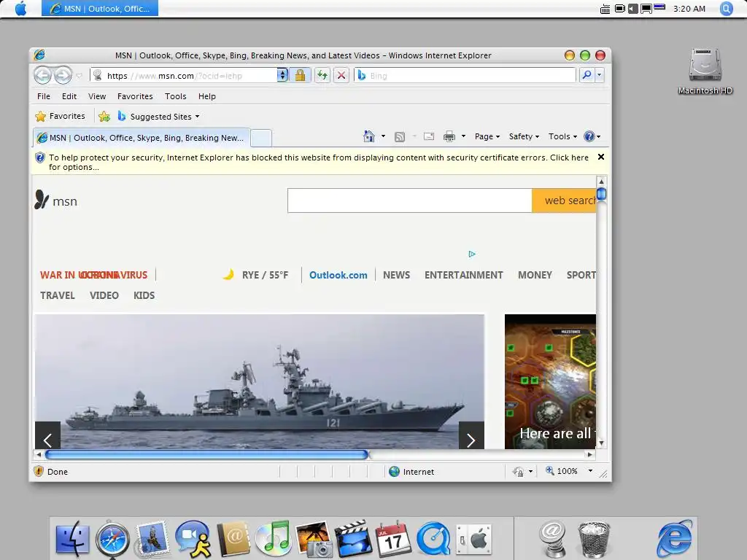Stop loading with the red X button
This screenshot has width=747, height=560.
click(x=341, y=75)
